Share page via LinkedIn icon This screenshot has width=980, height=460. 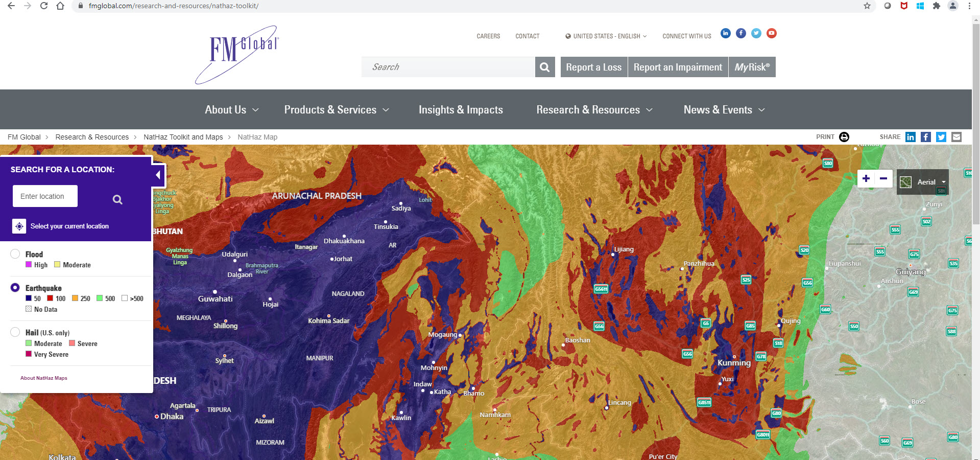point(911,137)
